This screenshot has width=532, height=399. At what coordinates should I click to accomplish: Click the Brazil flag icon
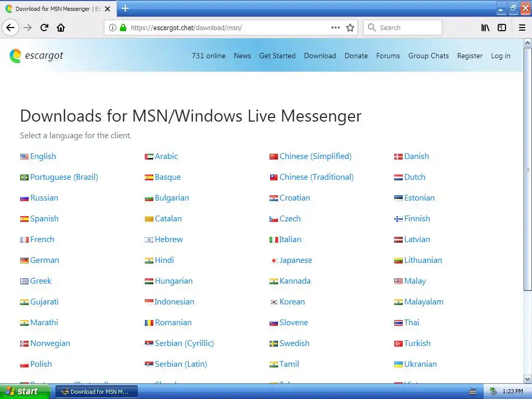click(x=24, y=177)
